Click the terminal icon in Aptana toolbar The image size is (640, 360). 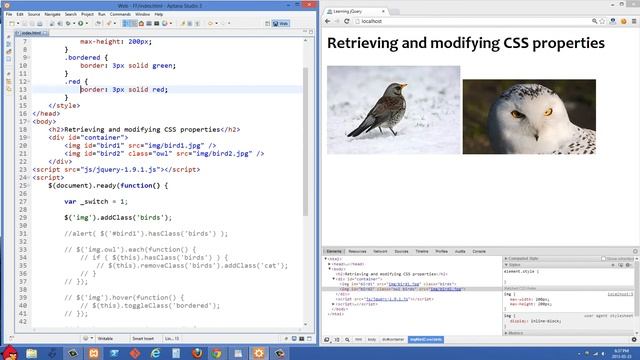[156, 23]
